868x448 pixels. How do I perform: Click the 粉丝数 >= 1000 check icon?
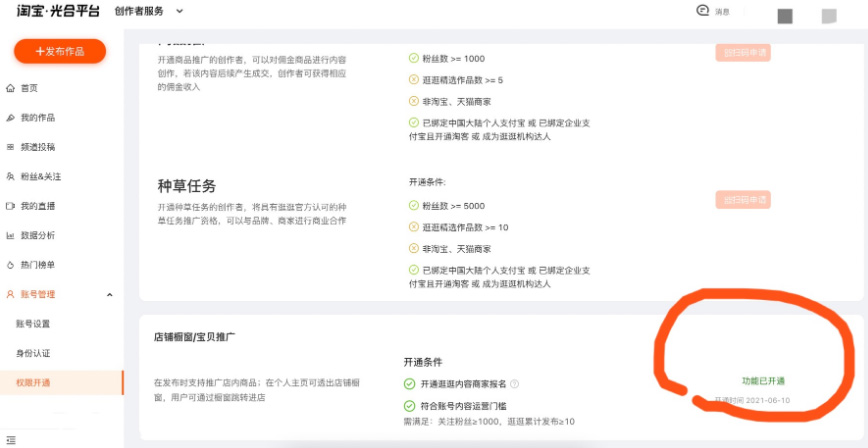413,58
